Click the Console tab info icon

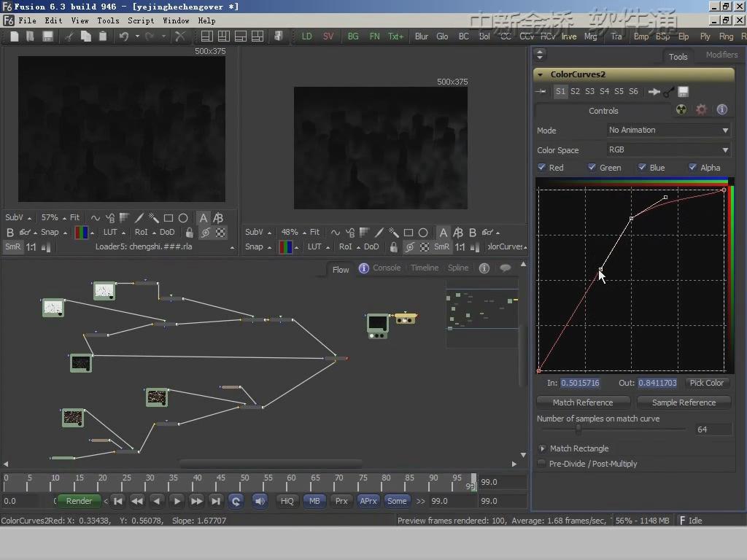pyautogui.click(x=363, y=268)
